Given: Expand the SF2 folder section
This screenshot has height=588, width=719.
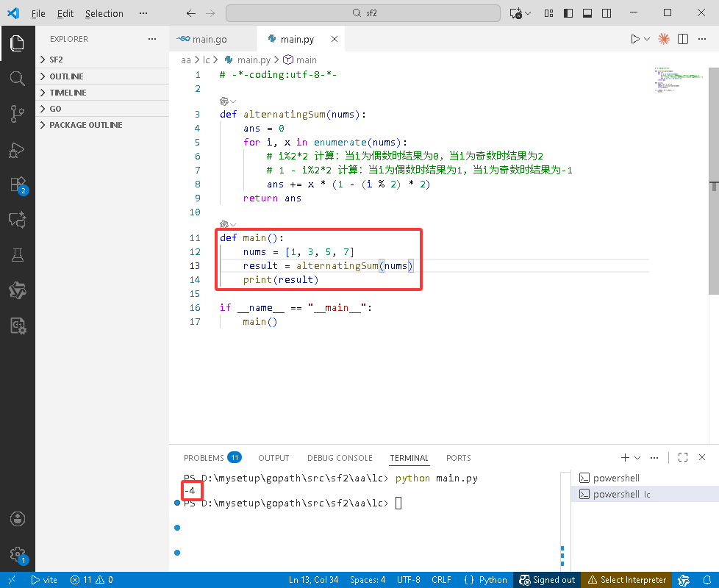Looking at the screenshot, I should point(102,60).
